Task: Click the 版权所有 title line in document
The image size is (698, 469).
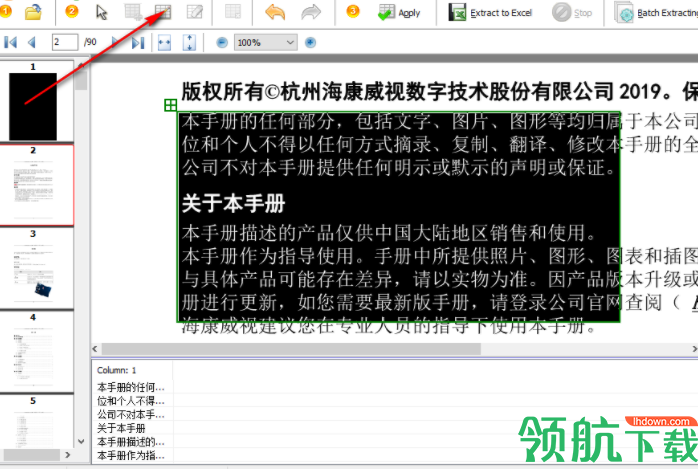Action: click(440, 92)
